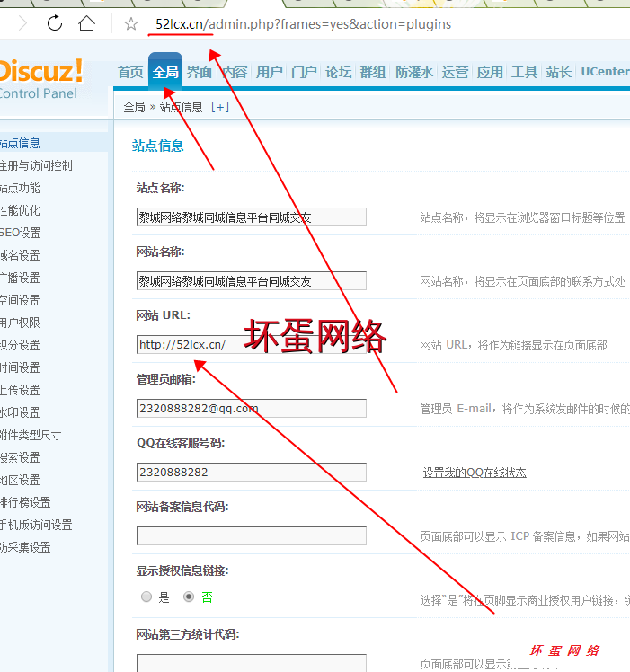Open 防采集设置 in the sidebar
Viewport: 630px width, 672px height.
click(25, 547)
